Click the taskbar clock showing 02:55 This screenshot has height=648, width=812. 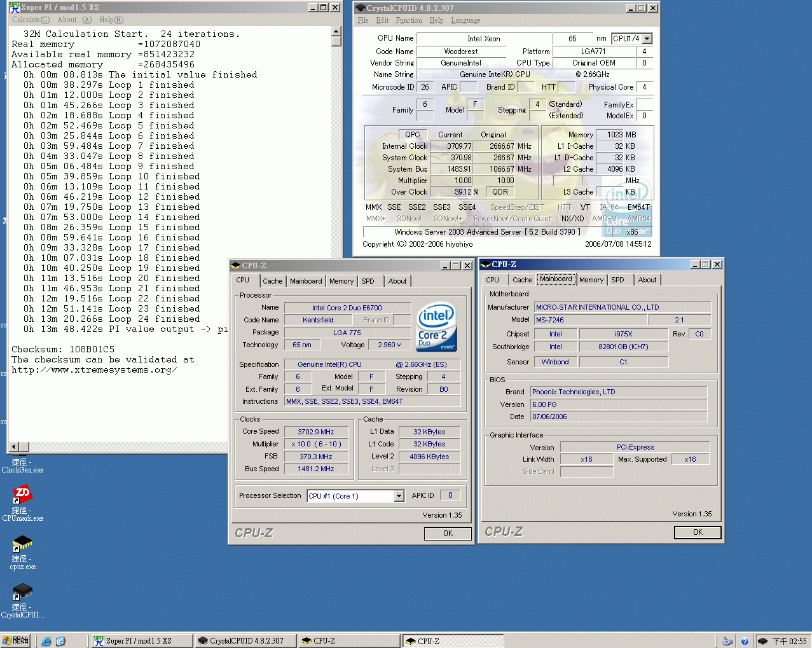pyautogui.click(x=789, y=641)
